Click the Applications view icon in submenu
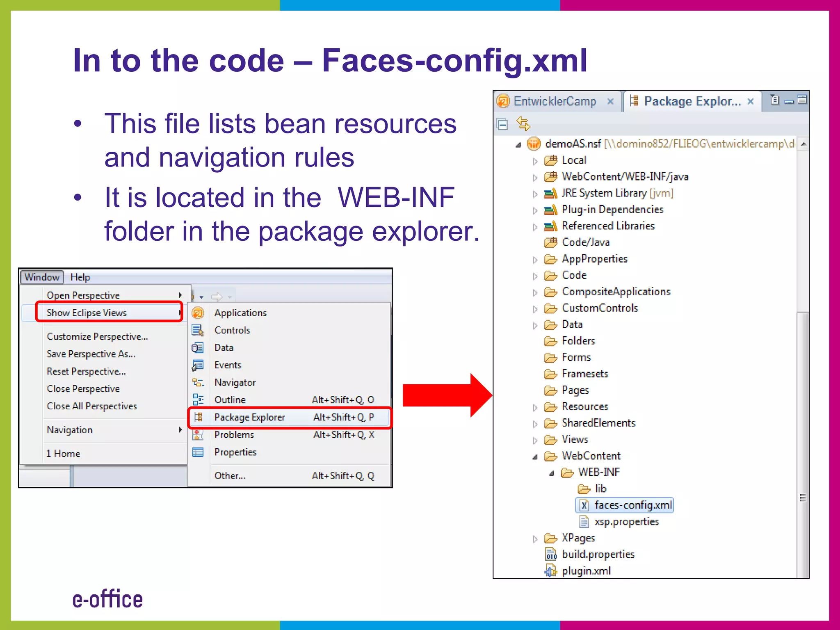Viewport: 840px width, 630px height. pos(198,313)
